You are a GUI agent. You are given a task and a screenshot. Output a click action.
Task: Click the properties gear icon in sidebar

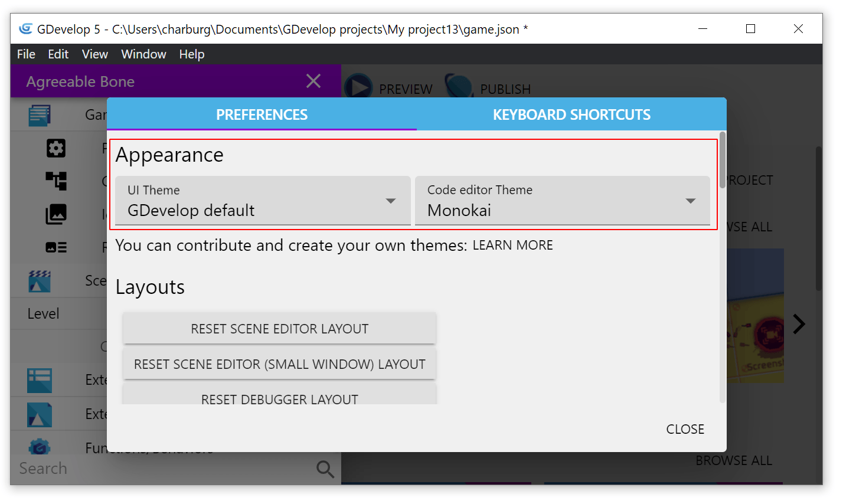pos(56,148)
